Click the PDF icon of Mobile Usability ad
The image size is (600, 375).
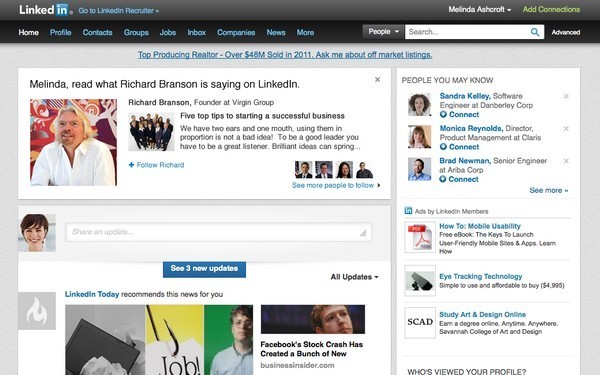(x=420, y=237)
